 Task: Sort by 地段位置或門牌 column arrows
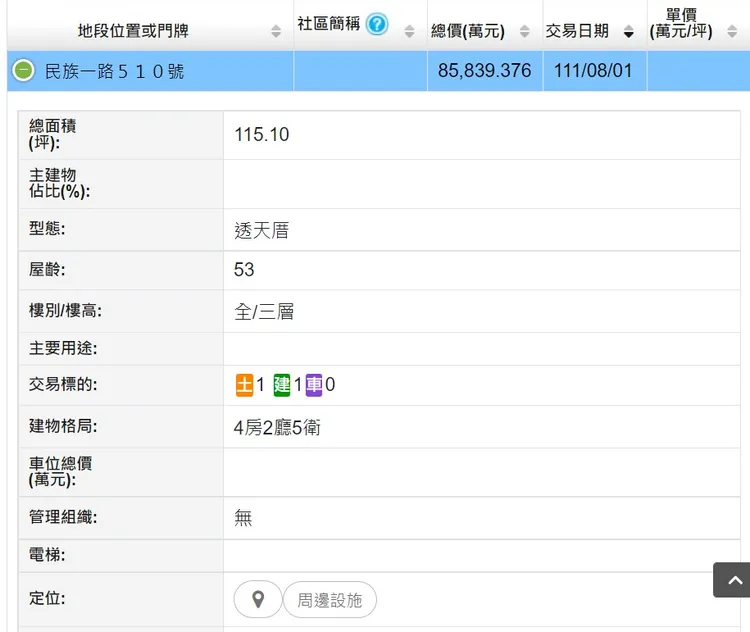click(276, 32)
